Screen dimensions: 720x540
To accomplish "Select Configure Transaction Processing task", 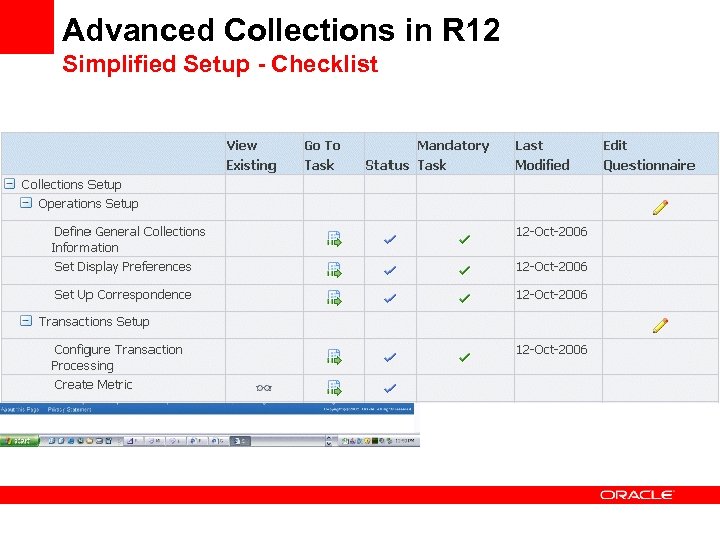I will pyautogui.click(x=117, y=357).
